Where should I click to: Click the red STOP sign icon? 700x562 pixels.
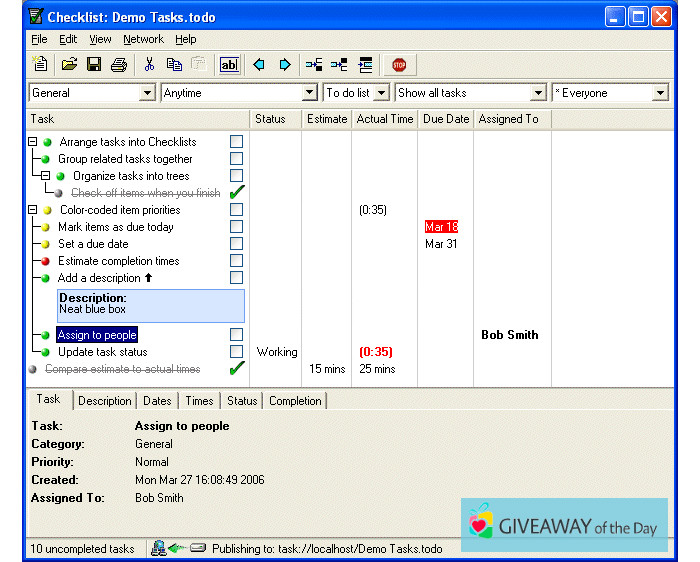[399, 65]
